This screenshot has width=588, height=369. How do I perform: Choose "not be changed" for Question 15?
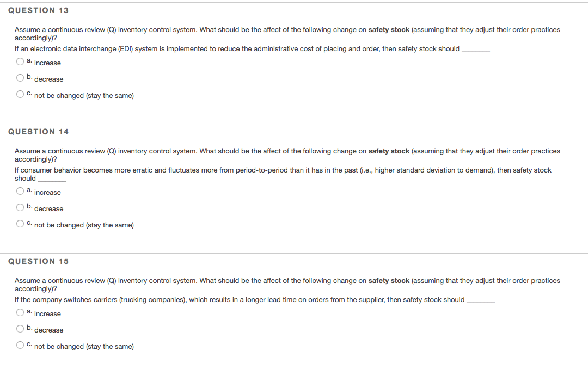click(x=20, y=345)
